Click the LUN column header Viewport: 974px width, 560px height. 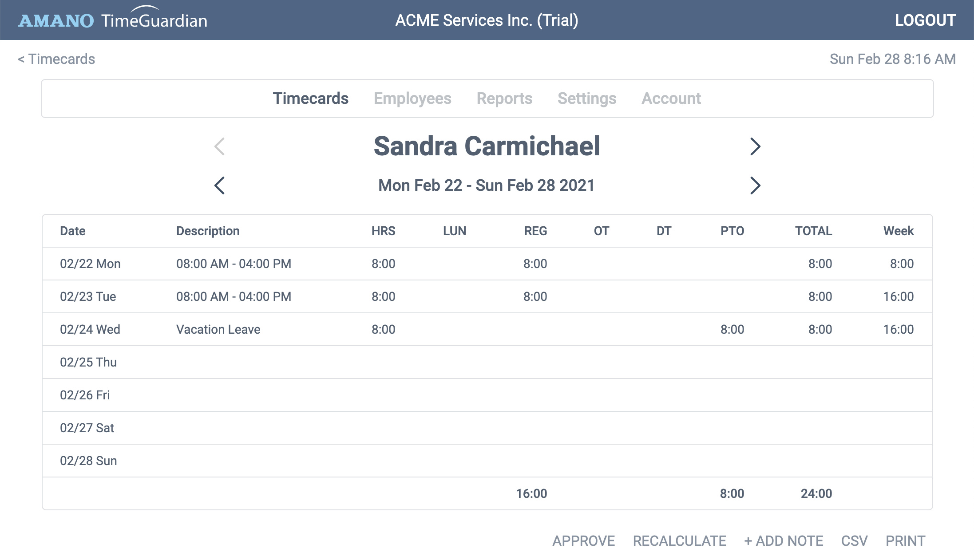[x=455, y=231]
